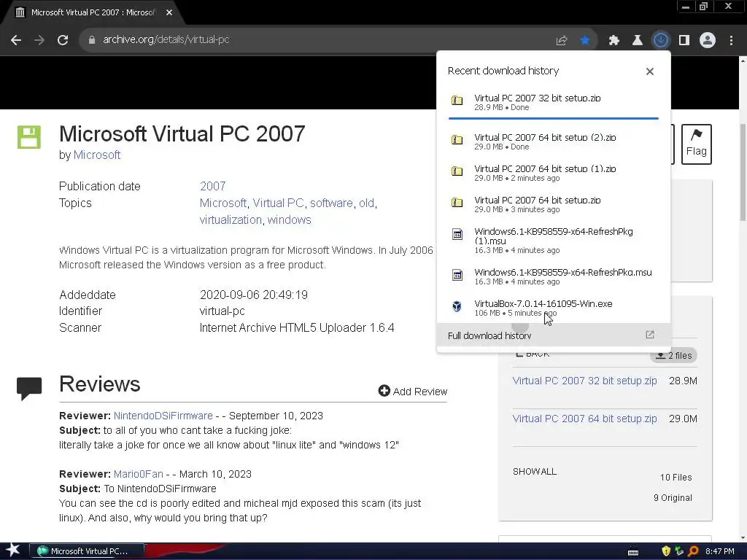Download Virtual PC 2007 64 bit setup.zip link
This screenshot has width=747, height=560.
[x=584, y=419]
